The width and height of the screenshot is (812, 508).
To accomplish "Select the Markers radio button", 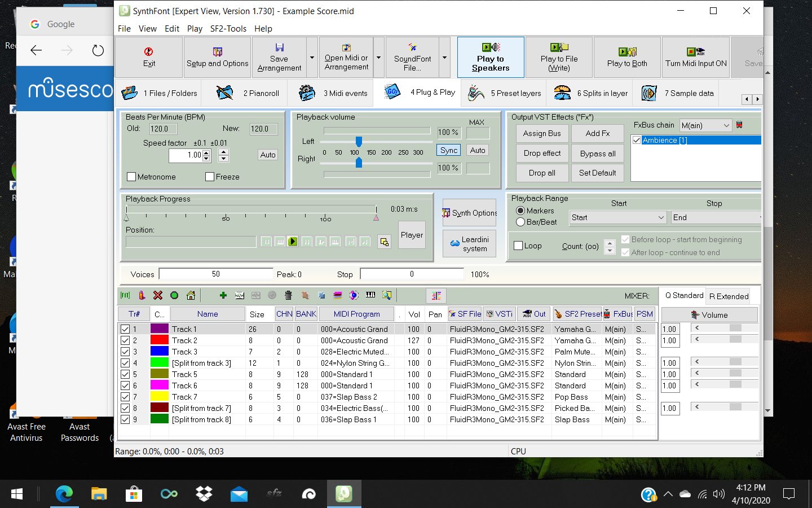I will [520, 211].
